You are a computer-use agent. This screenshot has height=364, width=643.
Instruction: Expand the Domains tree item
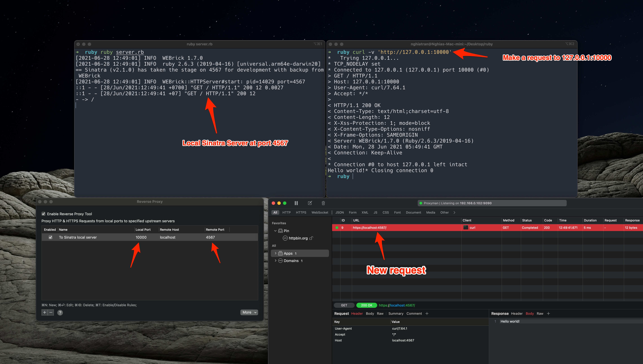(276, 260)
